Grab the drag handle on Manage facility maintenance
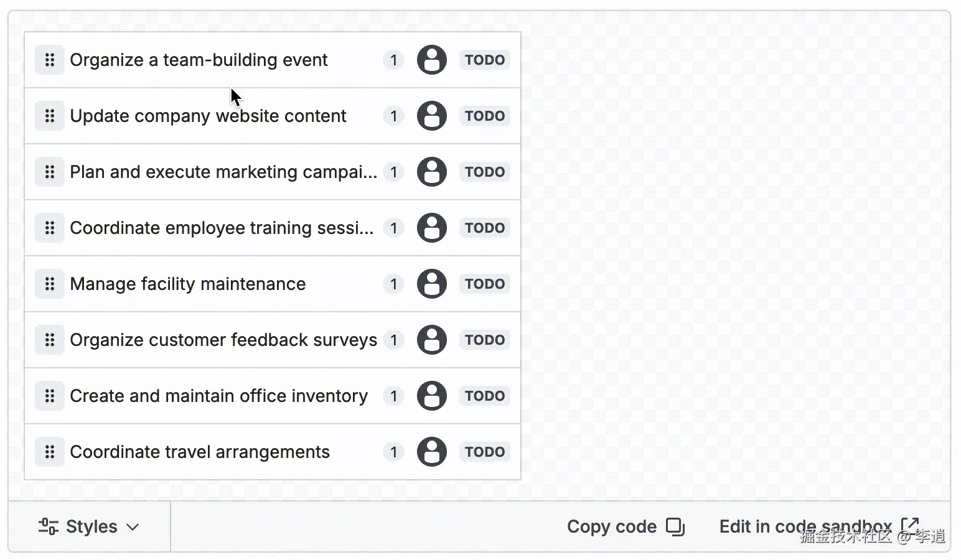 (x=50, y=284)
